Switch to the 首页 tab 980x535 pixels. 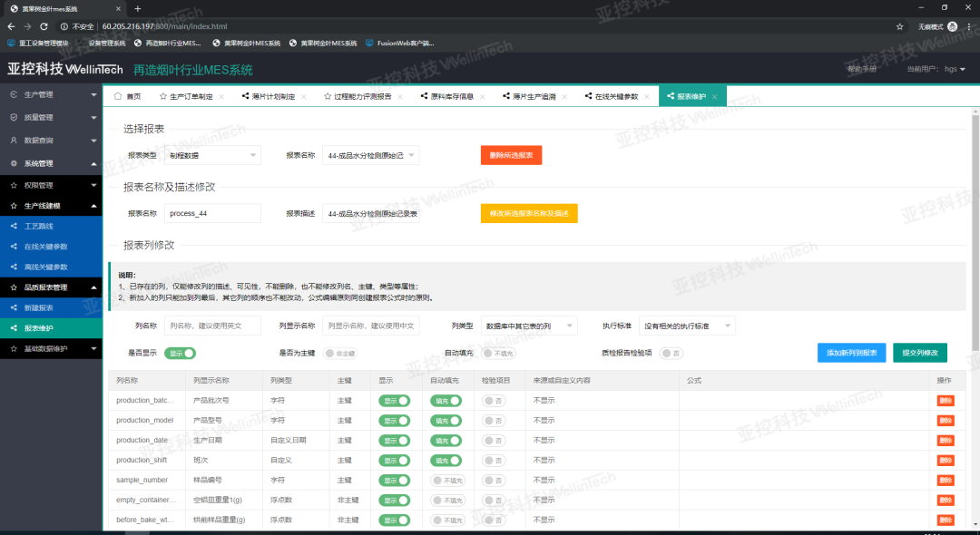click(x=128, y=97)
